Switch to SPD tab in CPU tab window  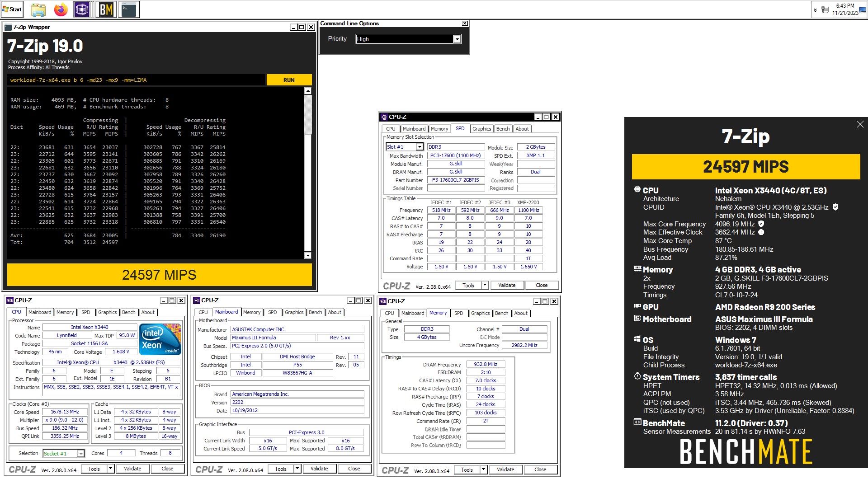click(x=86, y=312)
